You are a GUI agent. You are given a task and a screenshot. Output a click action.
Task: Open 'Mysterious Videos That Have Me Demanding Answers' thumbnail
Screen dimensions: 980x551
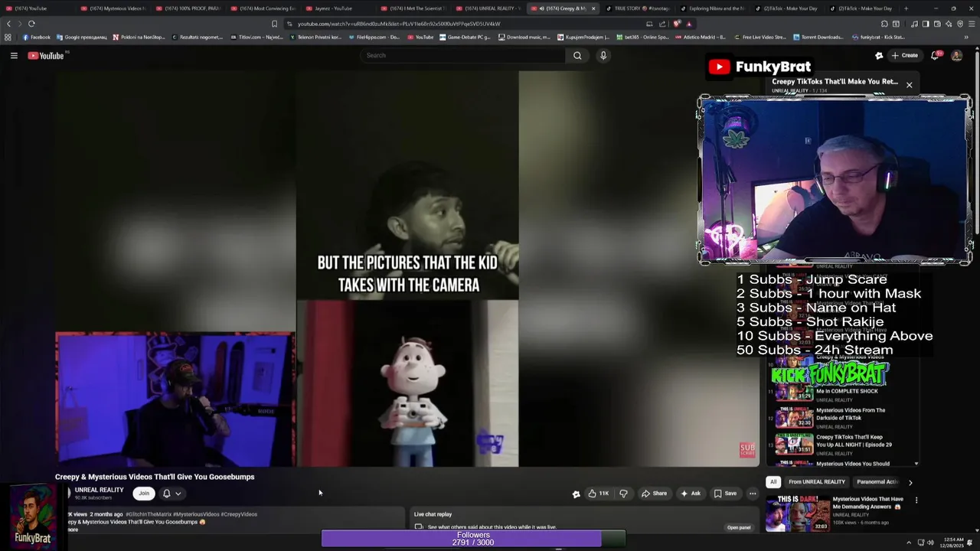(x=797, y=514)
